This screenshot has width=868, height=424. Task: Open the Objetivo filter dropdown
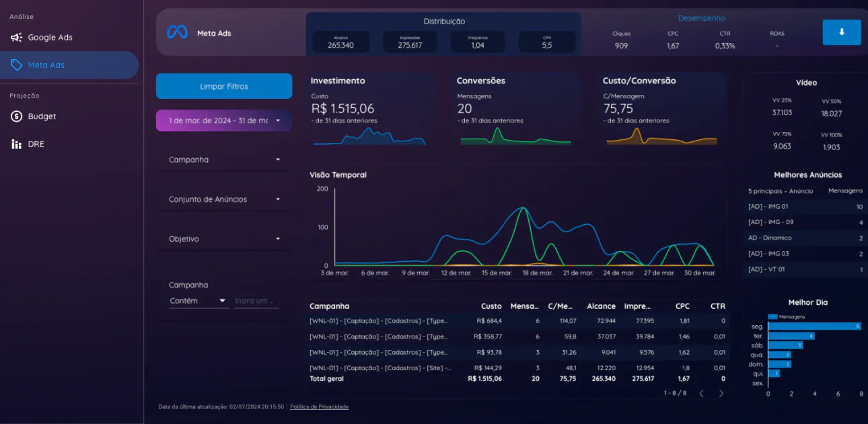[224, 240]
